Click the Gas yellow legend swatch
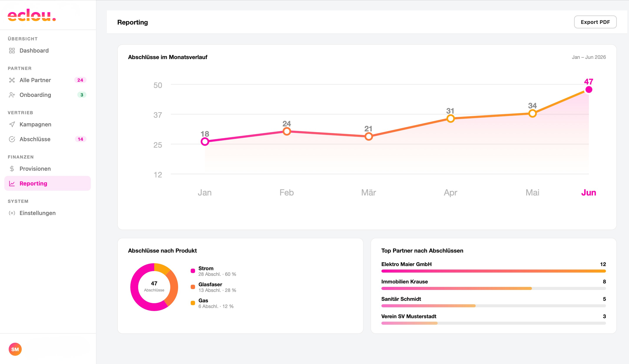629x364 pixels. tap(193, 303)
